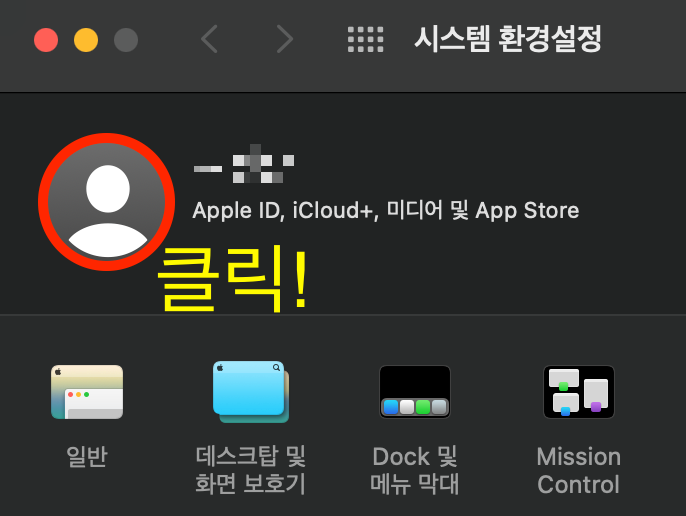
Task: Go forward with the right chevron
Action: (x=285, y=39)
